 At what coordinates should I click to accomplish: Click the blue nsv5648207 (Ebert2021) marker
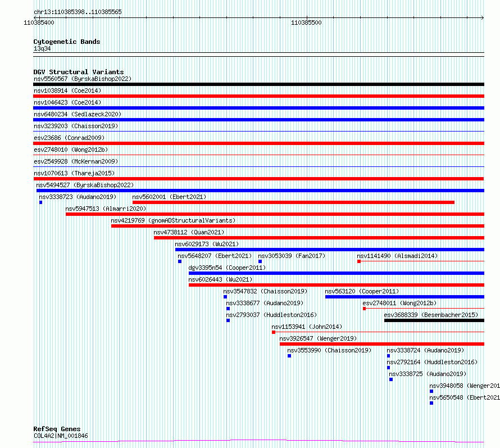(180, 261)
